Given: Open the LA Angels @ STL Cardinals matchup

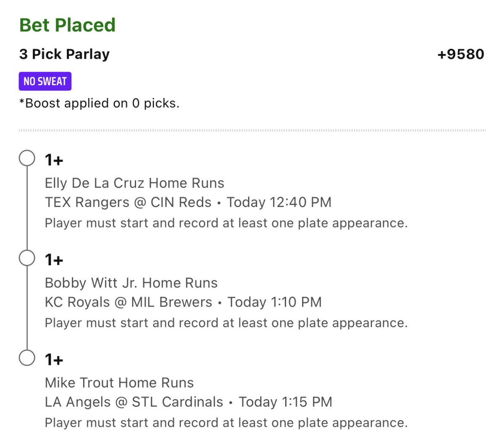Looking at the screenshot, I should pos(134,402).
